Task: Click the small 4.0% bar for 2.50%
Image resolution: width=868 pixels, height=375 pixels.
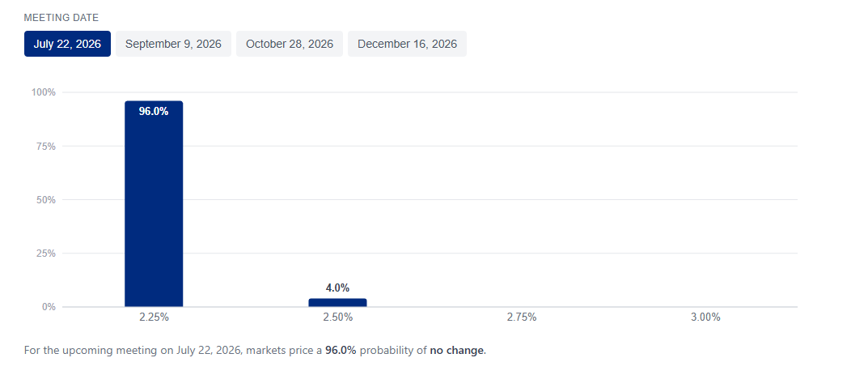Action: 337,302
